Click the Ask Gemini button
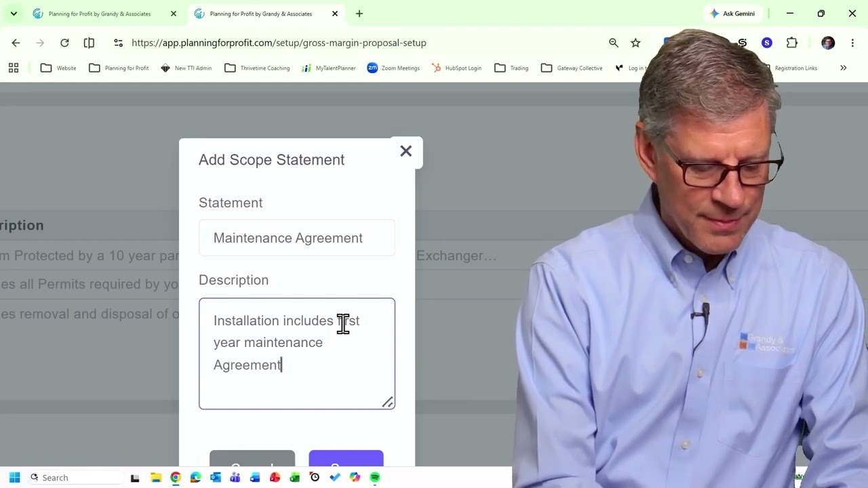 point(732,14)
